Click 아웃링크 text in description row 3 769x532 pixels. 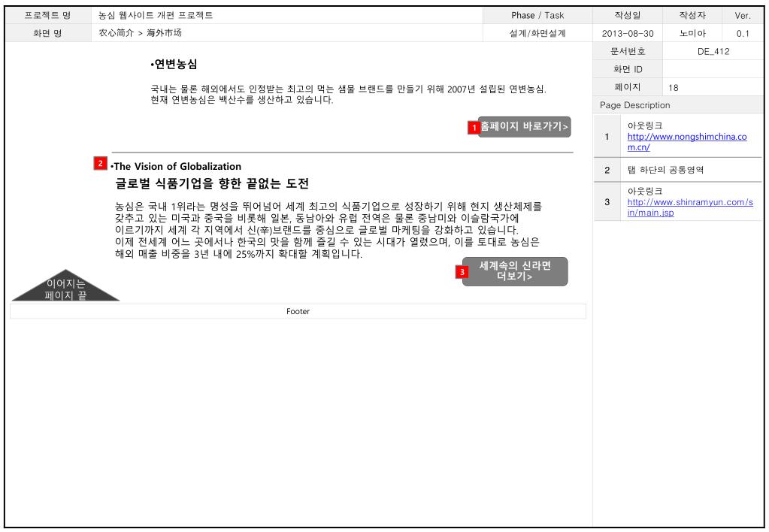click(x=645, y=191)
